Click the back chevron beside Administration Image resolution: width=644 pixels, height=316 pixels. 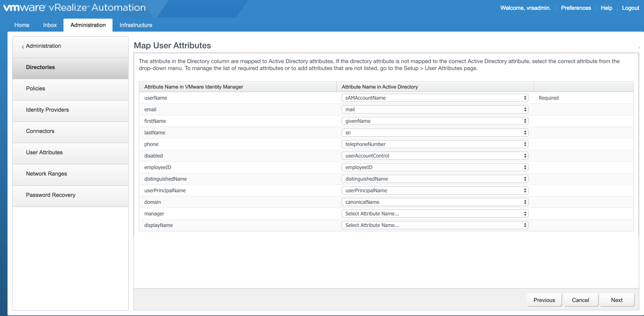click(23, 46)
